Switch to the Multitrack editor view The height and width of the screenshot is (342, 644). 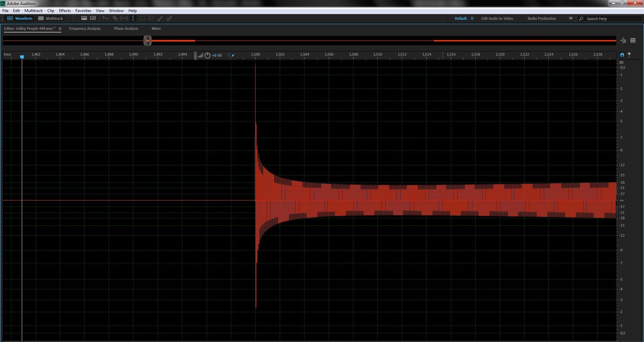click(x=51, y=18)
